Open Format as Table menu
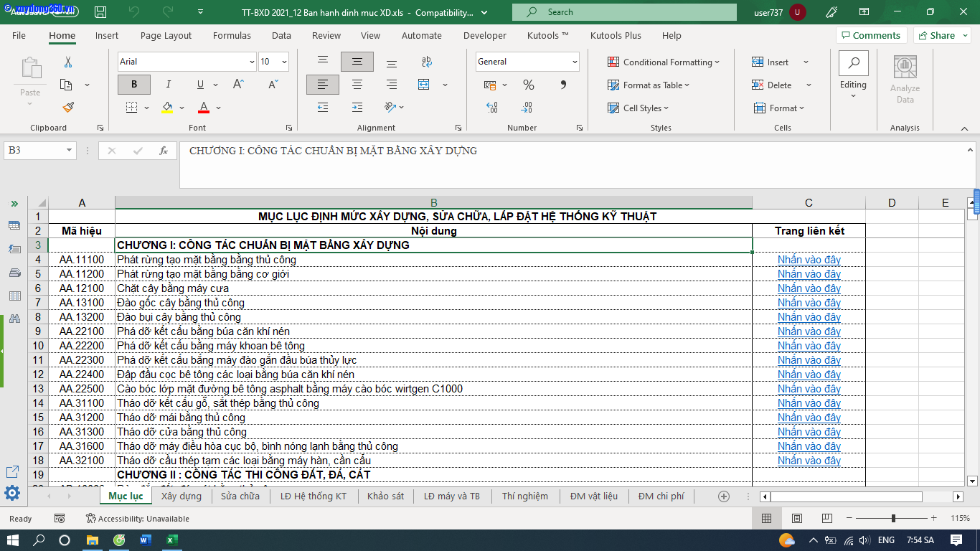Viewport: 980px width, 551px height. pyautogui.click(x=648, y=85)
